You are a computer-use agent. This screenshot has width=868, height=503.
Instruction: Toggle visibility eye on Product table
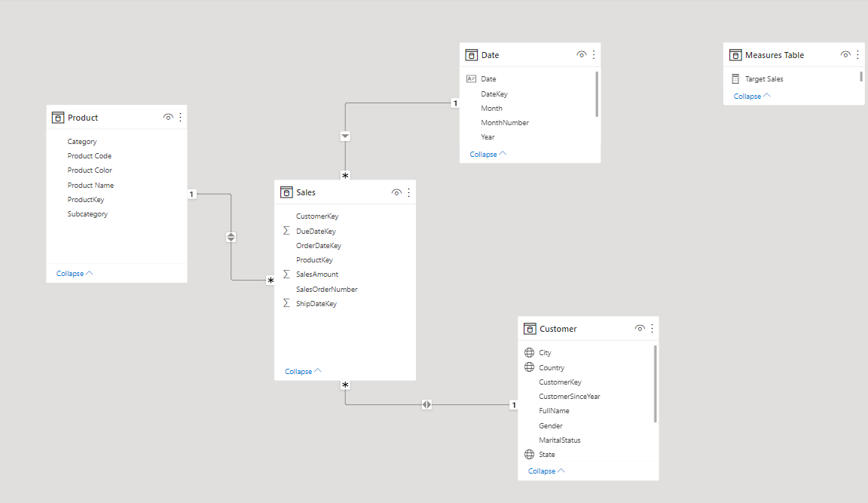tap(168, 118)
